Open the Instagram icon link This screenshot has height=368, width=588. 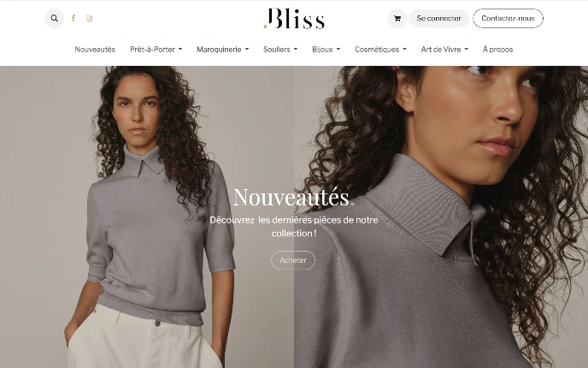pyautogui.click(x=89, y=18)
